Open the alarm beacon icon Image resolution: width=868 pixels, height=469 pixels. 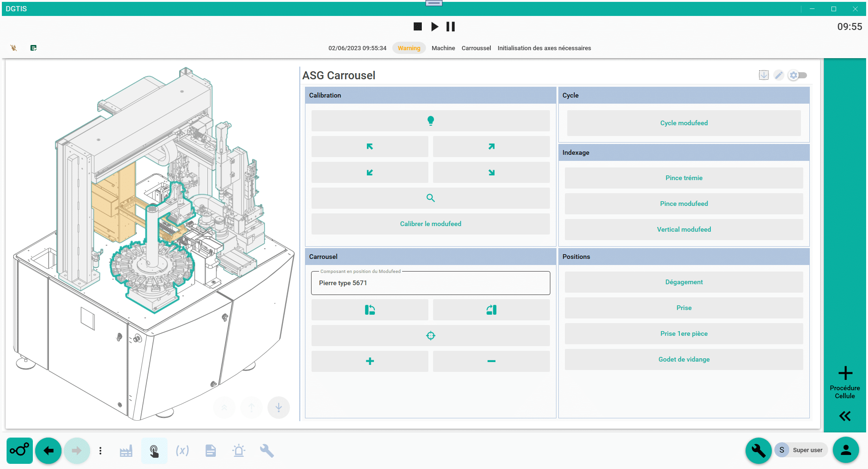point(239,451)
